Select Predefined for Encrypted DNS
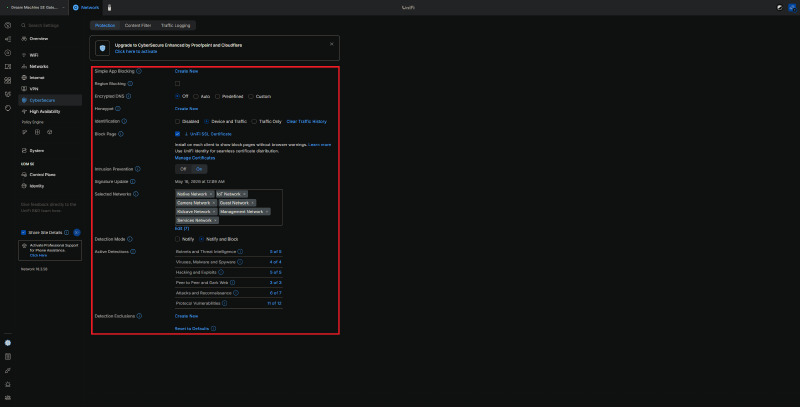Screen dimensions: 800x407 click(217, 96)
